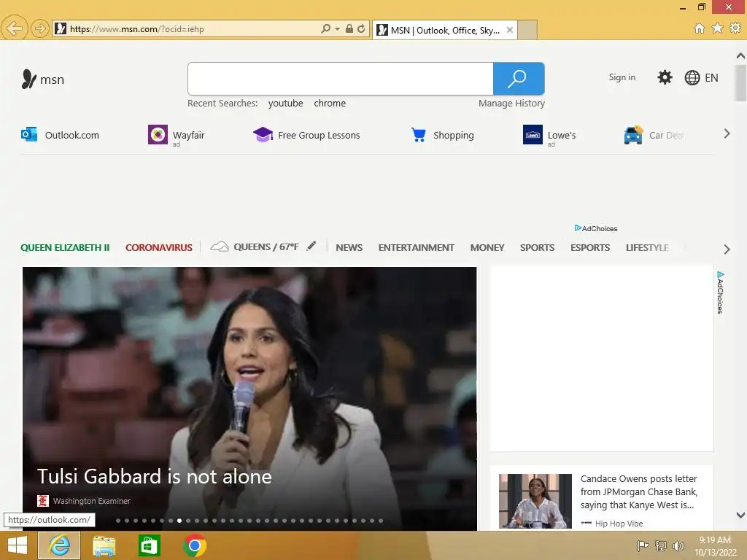The width and height of the screenshot is (747, 560).
Task: Click the browser Forward arrow button
Action: pos(39,28)
